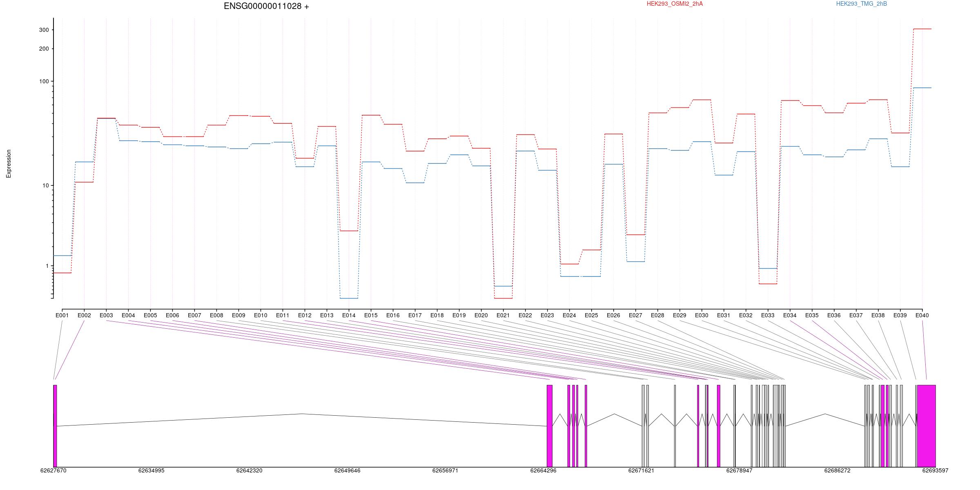The height and width of the screenshot is (490, 980).
Task: Select exon label E011
Action: [x=283, y=315]
